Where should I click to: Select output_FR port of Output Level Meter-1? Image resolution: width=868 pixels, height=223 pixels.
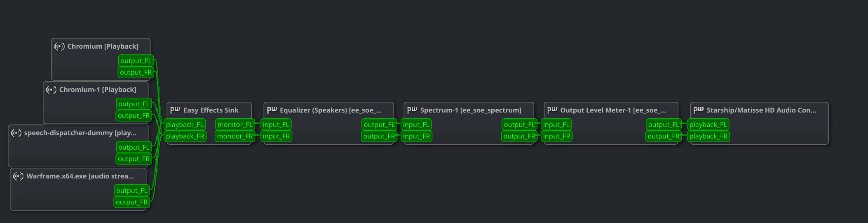coord(664,136)
